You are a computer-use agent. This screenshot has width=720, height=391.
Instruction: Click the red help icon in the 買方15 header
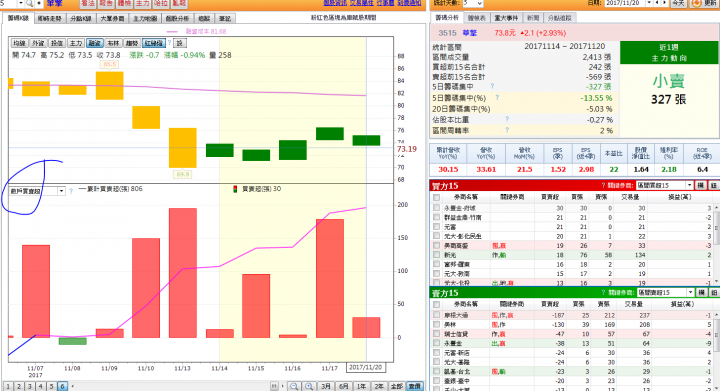[x=603, y=185]
